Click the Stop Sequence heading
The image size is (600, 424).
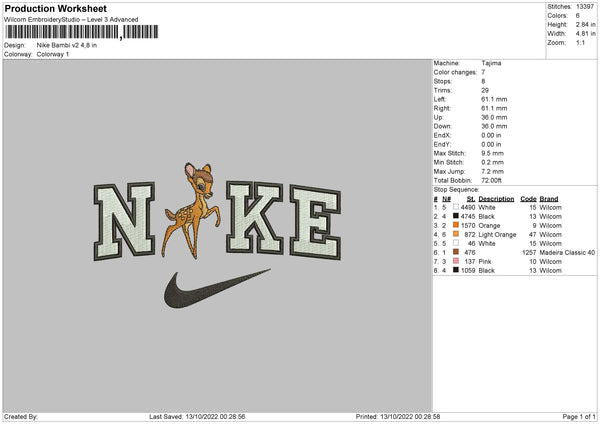[x=456, y=190]
